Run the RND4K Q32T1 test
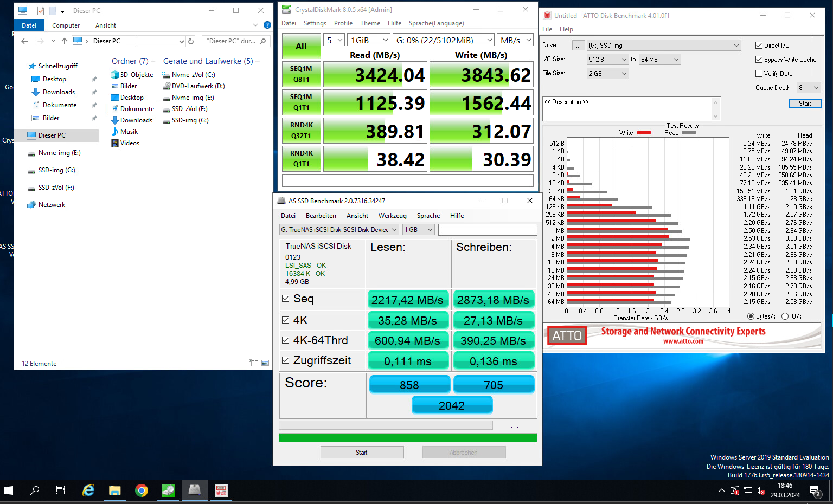The height and width of the screenshot is (504, 833). 301,131
